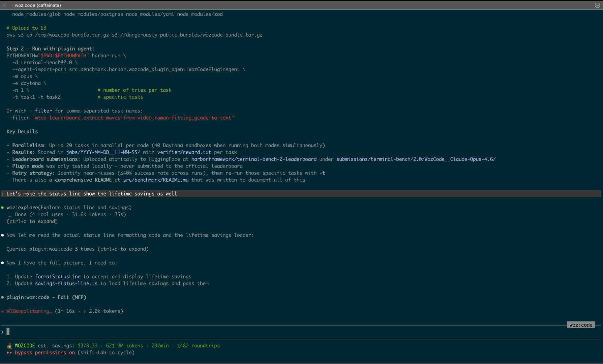Screen dimensions: 603x364
Task: Click '621.9M tokens' in status line
Action: (124, 346)
